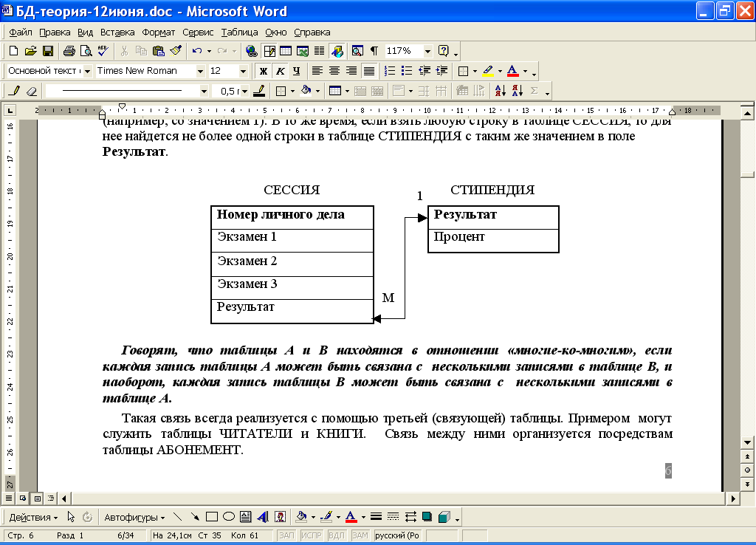
Task: Select the Line drawing tool
Action: [177, 517]
